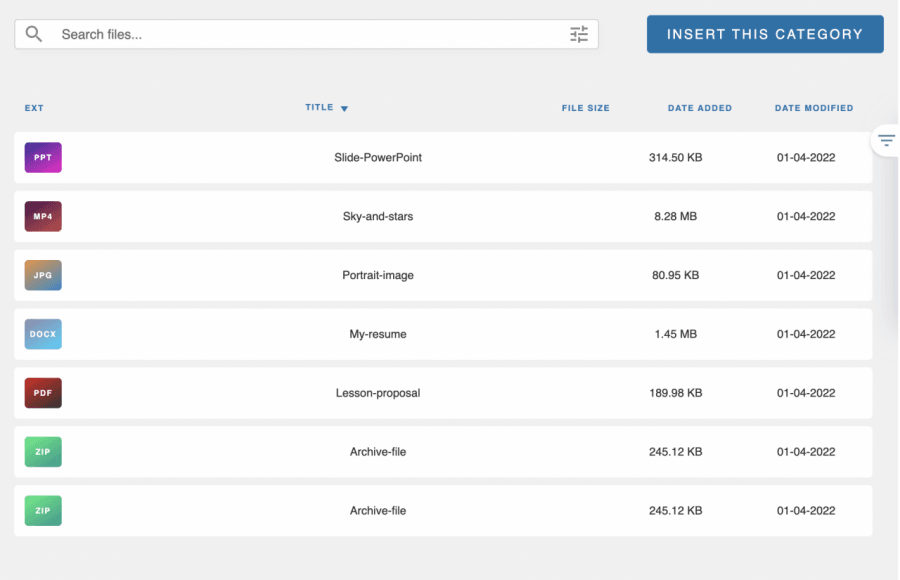Click the MP4 file type icon
This screenshot has height=580, width=900.
(x=43, y=216)
